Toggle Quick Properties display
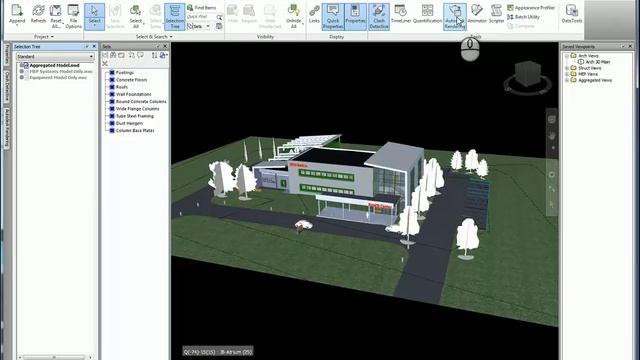The height and width of the screenshot is (360, 640). [x=333, y=16]
